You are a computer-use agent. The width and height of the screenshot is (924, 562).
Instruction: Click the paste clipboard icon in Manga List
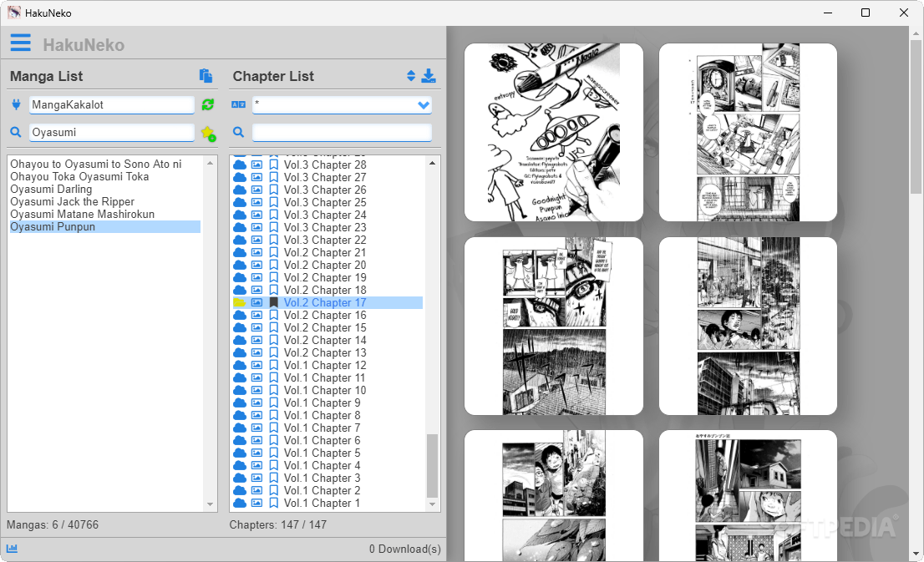tap(205, 75)
